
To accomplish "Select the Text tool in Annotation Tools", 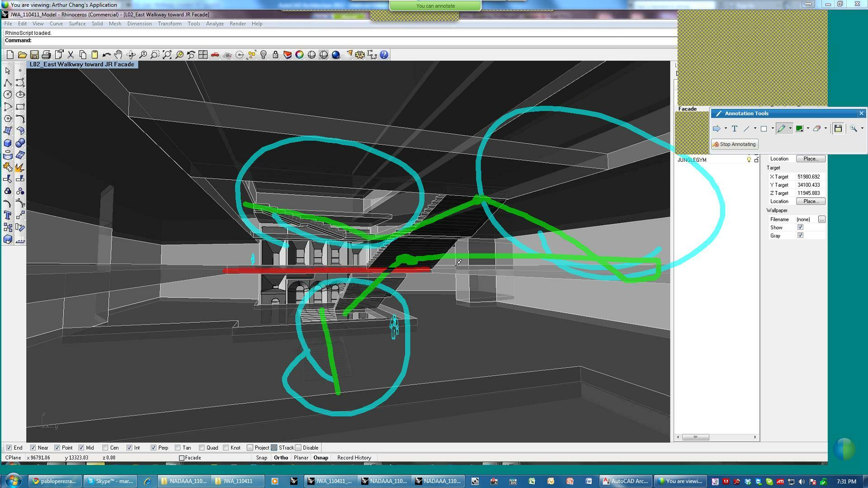I will 735,129.
